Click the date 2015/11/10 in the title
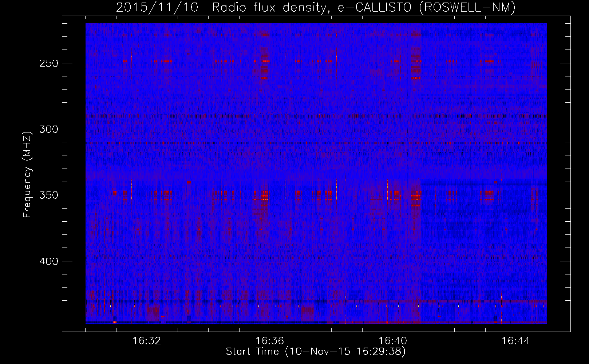 157,7
